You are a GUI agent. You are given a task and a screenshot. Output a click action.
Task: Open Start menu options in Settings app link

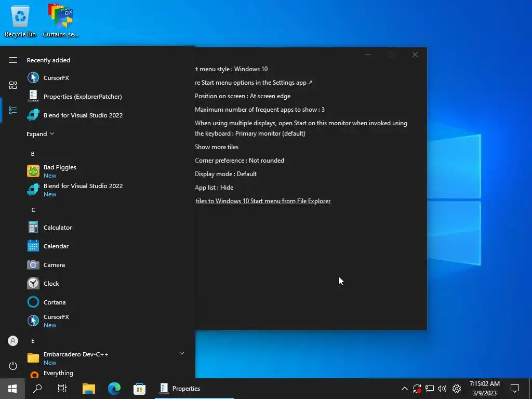[254, 83]
